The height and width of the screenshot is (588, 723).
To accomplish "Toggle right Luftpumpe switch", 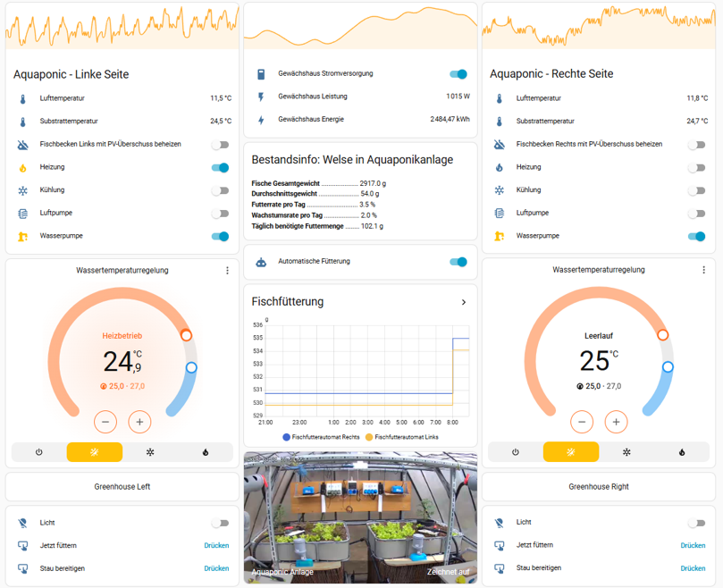I will click(x=697, y=214).
